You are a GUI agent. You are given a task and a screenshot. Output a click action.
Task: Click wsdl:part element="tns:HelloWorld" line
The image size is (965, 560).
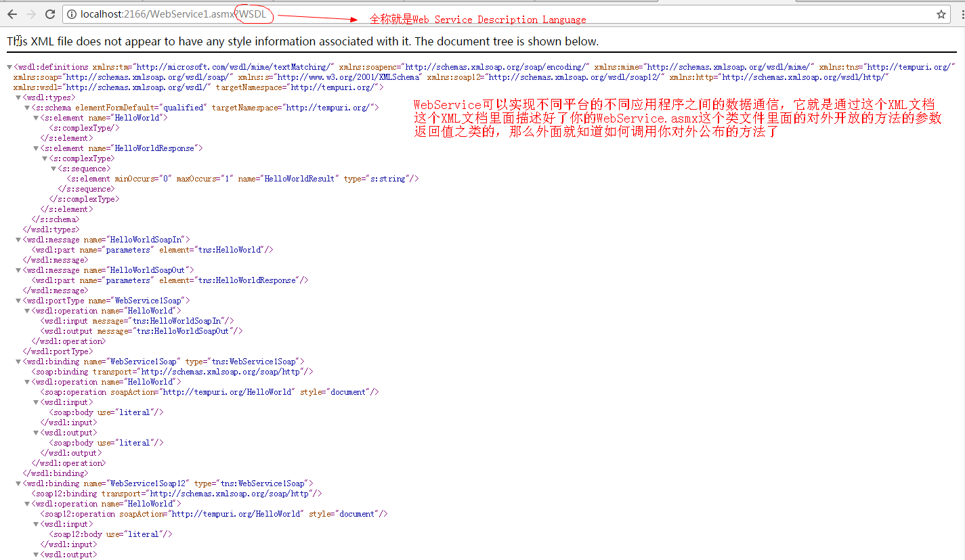pos(152,250)
